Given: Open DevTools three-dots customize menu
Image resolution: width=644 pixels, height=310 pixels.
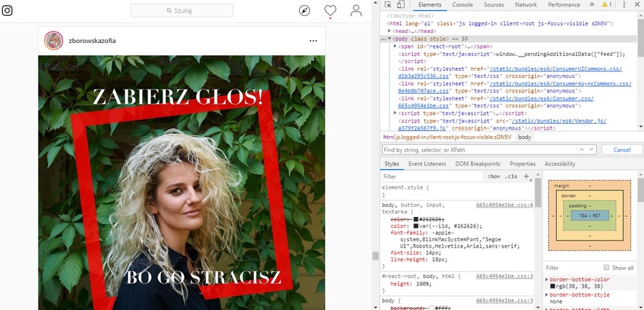Looking at the screenshot, I should 624,4.
